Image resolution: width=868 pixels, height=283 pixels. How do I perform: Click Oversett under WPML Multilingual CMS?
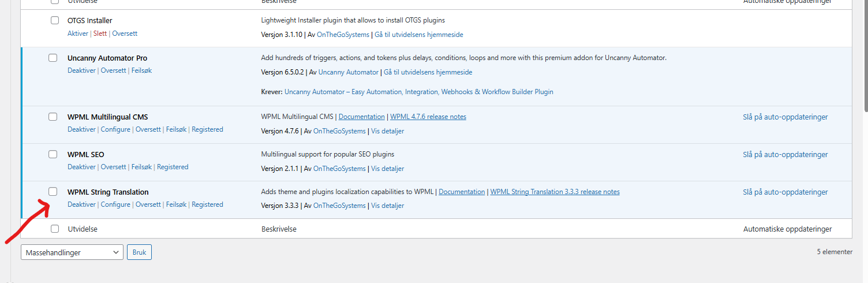[x=148, y=129]
